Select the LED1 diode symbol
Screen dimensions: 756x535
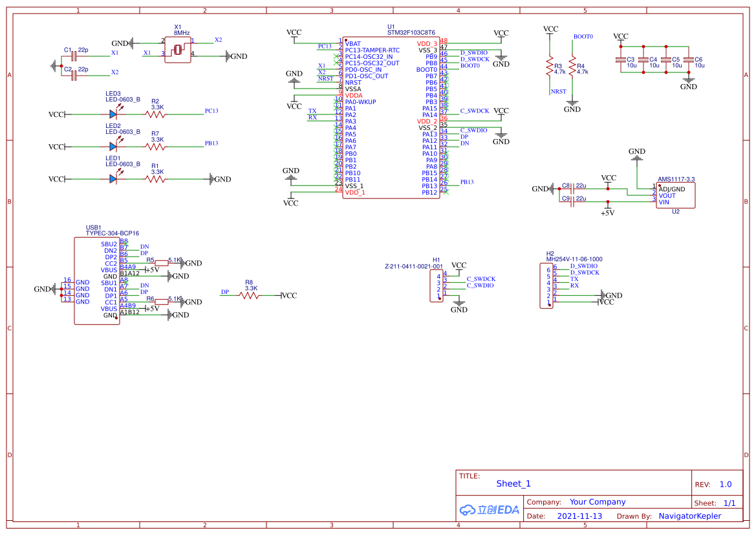pos(113,179)
